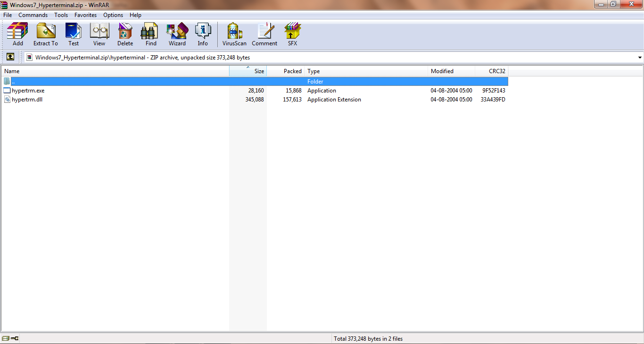The width and height of the screenshot is (644, 344).
Task: Click the 28,160 size value
Action: [x=256, y=91]
